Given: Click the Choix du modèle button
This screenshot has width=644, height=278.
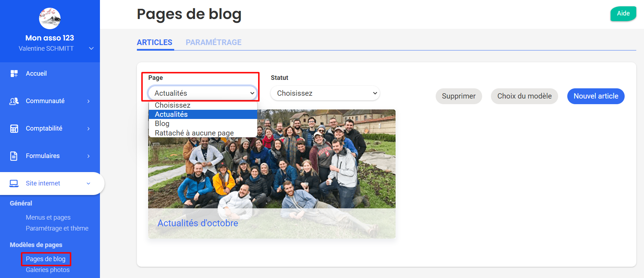Looking at the screenshot, I should click(524, 96).
